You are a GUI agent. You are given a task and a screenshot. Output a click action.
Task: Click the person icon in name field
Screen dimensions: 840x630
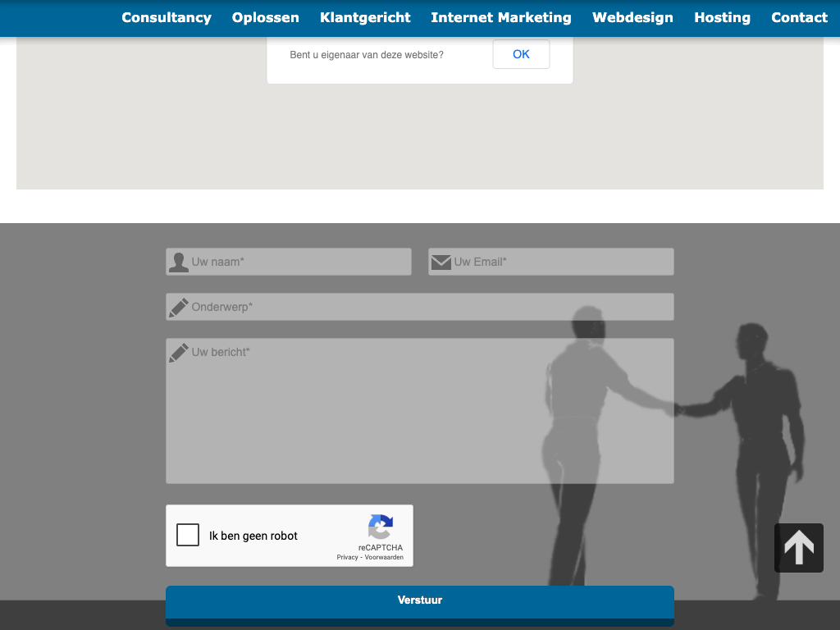point(178,262)
